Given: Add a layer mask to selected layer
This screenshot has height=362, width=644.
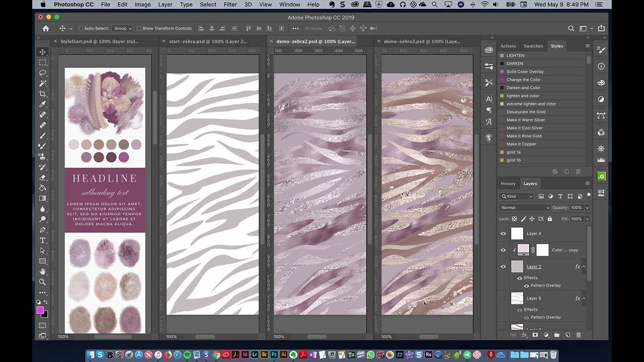Looking at the screenshot, I should coord(535,335).
